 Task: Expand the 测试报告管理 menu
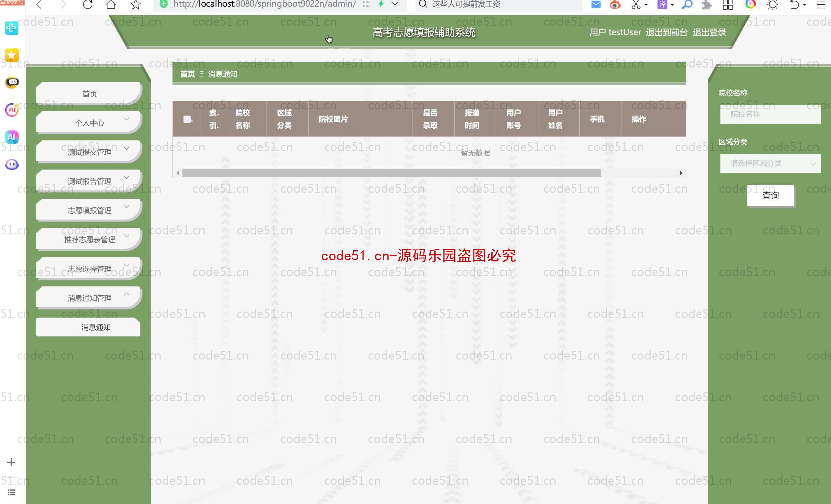point(89,181)
